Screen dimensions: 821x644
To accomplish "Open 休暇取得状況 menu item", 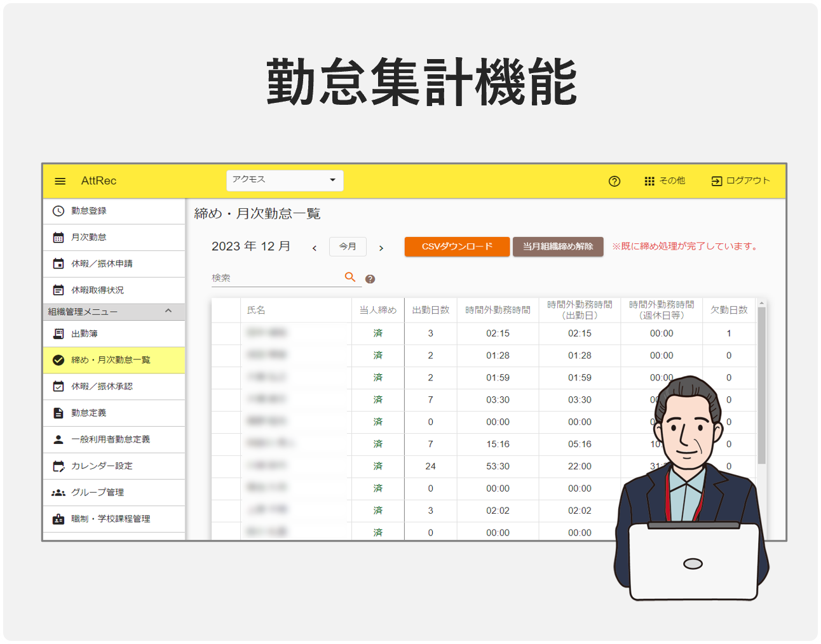I will (114, 290).
